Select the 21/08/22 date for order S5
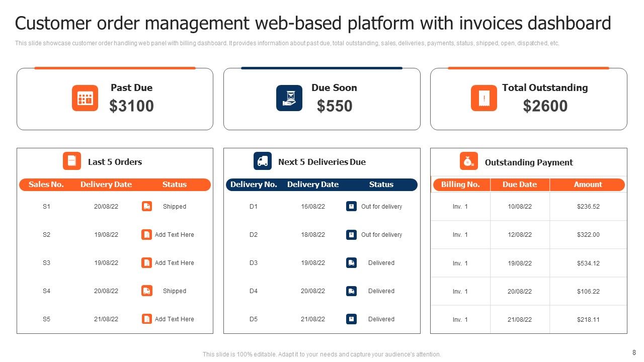 click(106, 319)
